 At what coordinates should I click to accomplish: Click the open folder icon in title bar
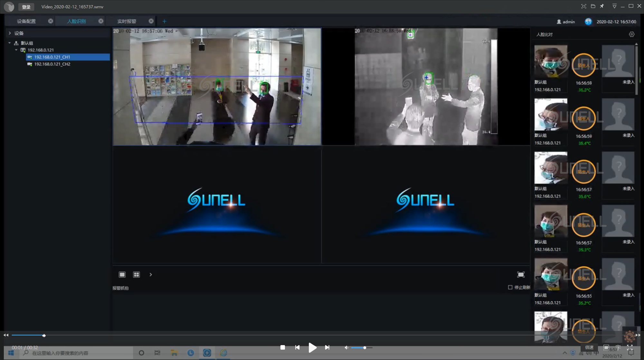coord(593,6)
